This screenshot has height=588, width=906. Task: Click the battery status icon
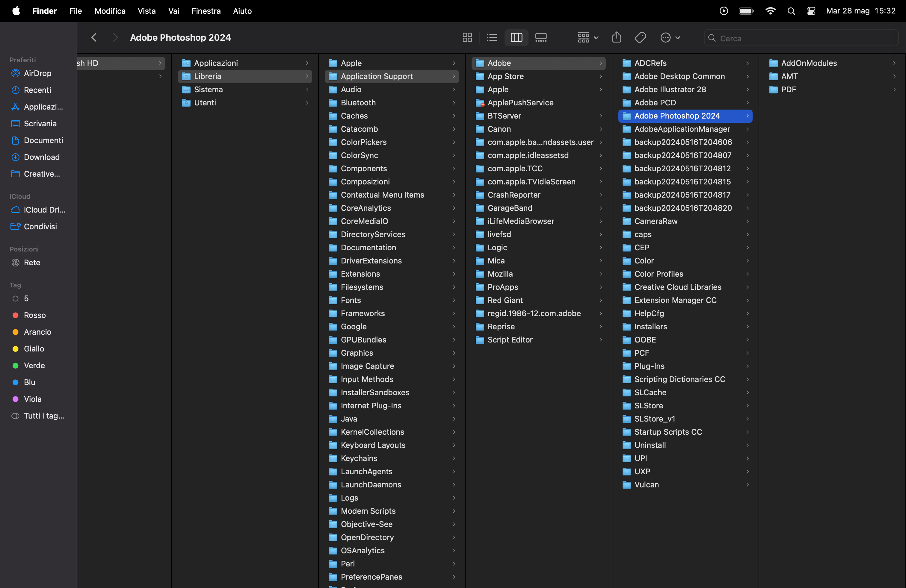[x=746, y=11]
